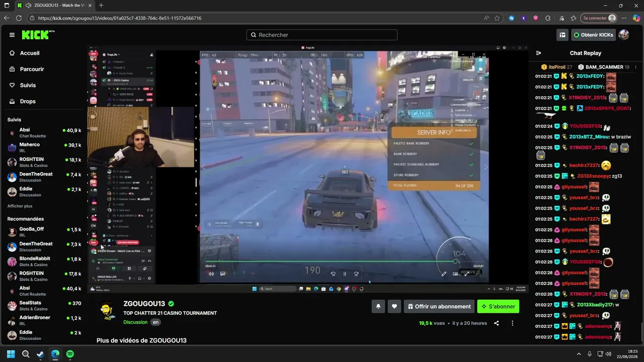
Task: Click Offrir un abonnement button
Action: pyautogui.click(x=439, y=307)
